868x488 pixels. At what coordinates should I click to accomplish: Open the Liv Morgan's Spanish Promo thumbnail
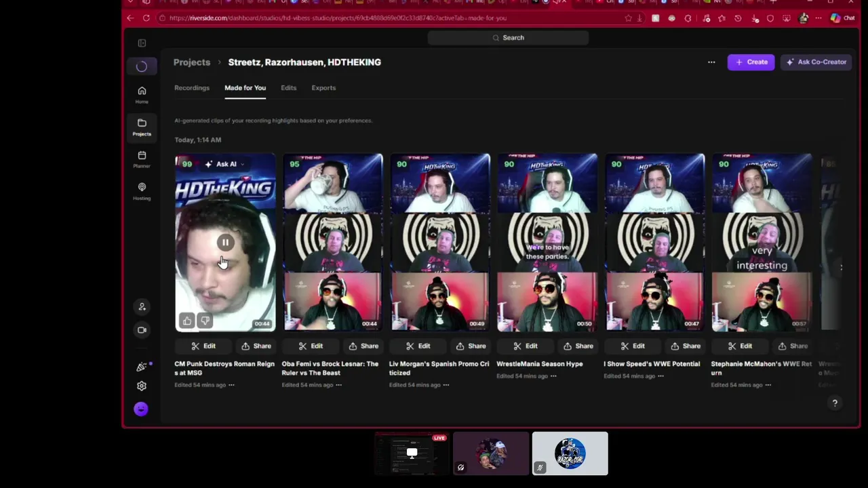tap(440, 243)
